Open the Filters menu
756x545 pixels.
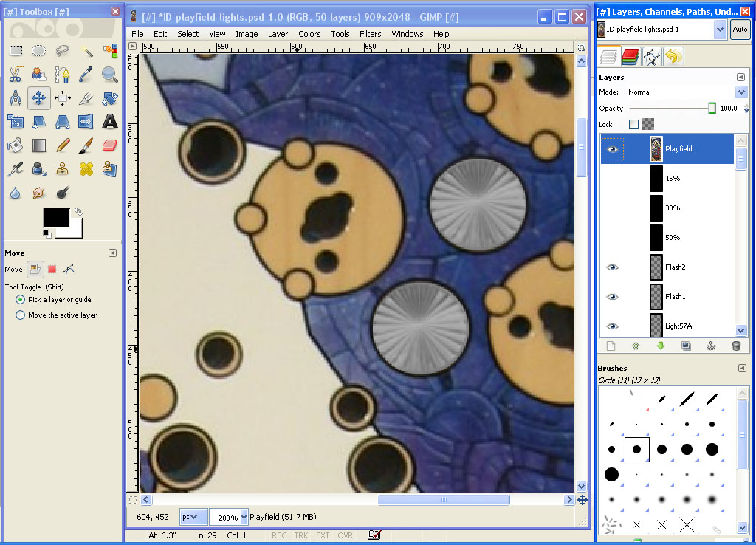[x=370, y=34]
